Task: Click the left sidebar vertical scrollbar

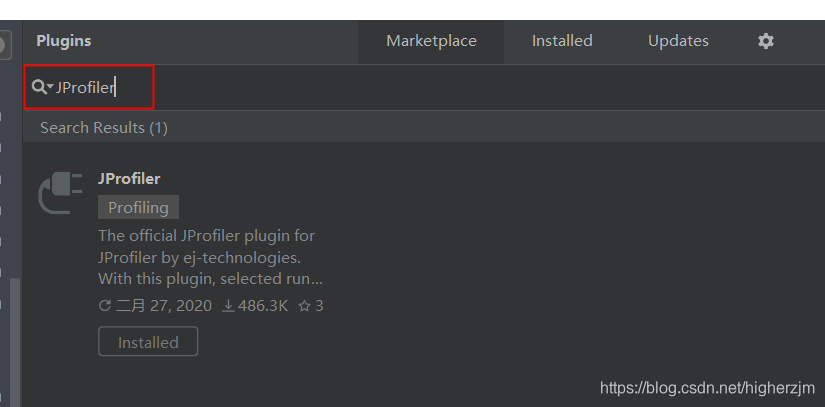Action: pyautogui.click(x=16, y=342)
